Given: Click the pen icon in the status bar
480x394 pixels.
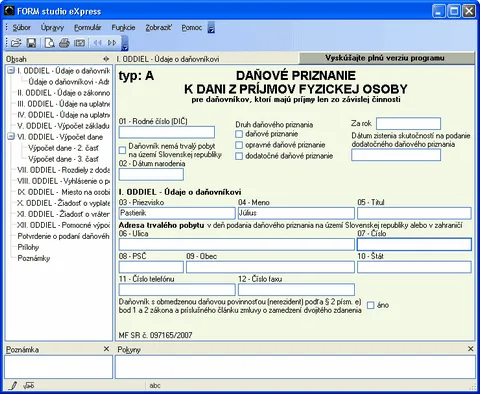Looking at the screenshot, I should click(12, 386).
